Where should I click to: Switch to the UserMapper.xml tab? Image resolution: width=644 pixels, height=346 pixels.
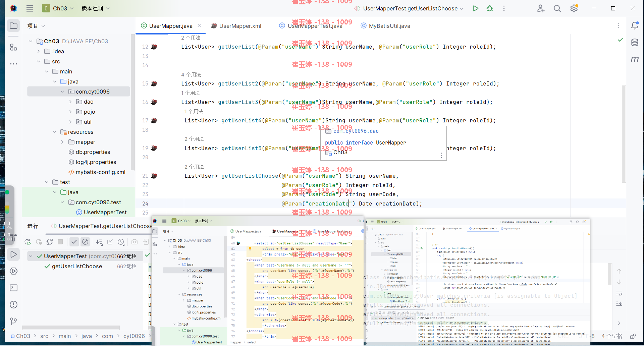236,26
